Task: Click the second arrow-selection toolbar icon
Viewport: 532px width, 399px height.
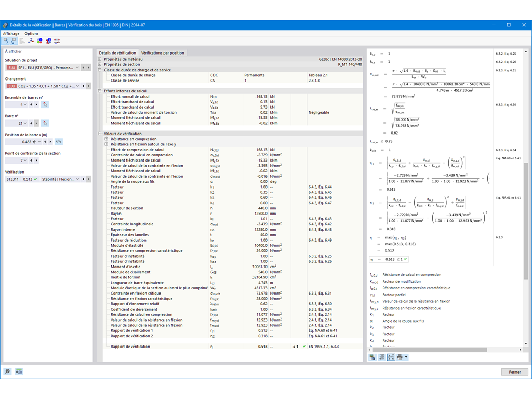Action: [14, 41]
